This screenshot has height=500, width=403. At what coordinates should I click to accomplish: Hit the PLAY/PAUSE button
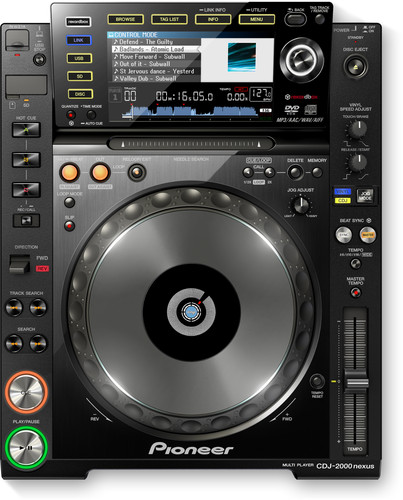(x=26, y=448)
